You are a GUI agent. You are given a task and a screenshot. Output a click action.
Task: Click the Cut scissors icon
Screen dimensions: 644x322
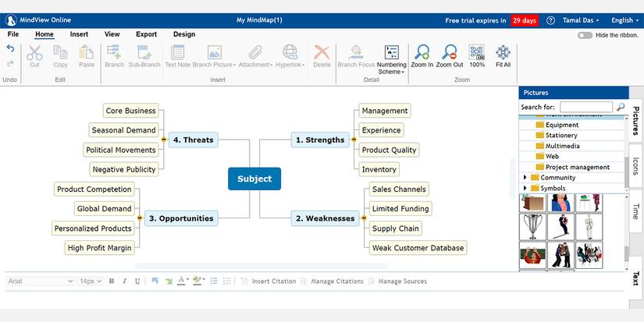coord(34,53)
